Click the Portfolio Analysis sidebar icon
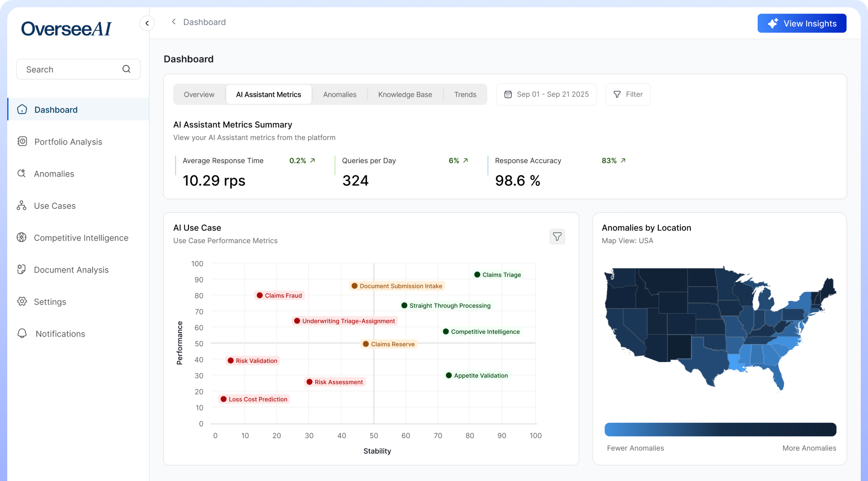The height and width of the screenshot is (481, 868). [22, 141]
